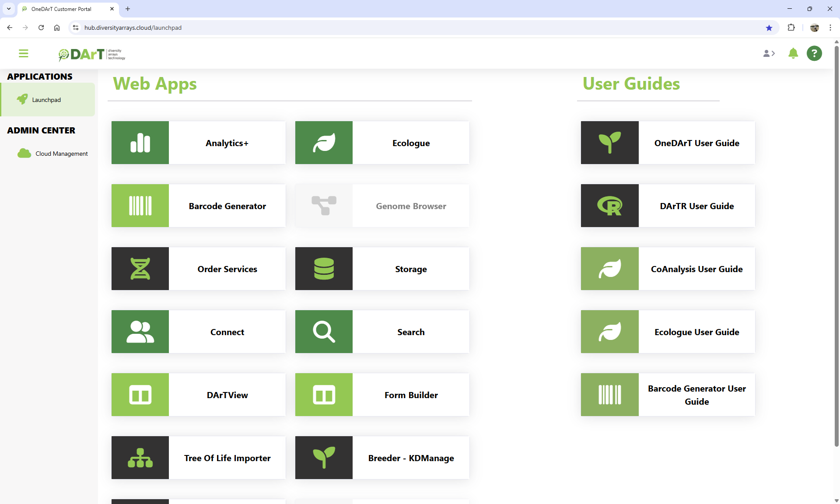Click the DArTR User Guide R icon
Image resolution: width=840 pixels, height=504 pixels.
tap(610, 206)
